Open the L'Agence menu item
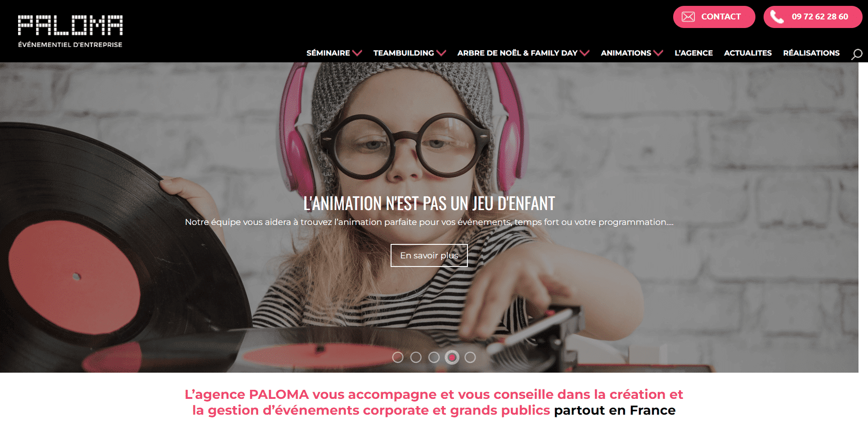 [x=693, y=53]
